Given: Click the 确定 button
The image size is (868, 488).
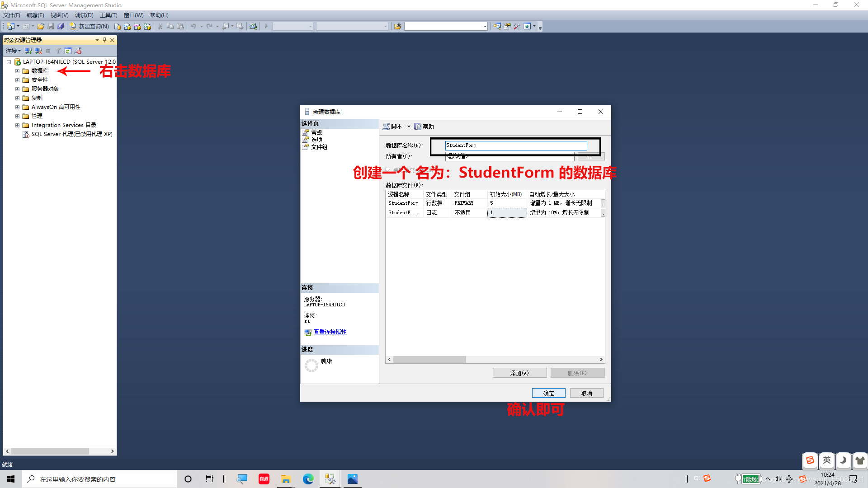Looking at the screenshot, I should (x=548, y=393).
